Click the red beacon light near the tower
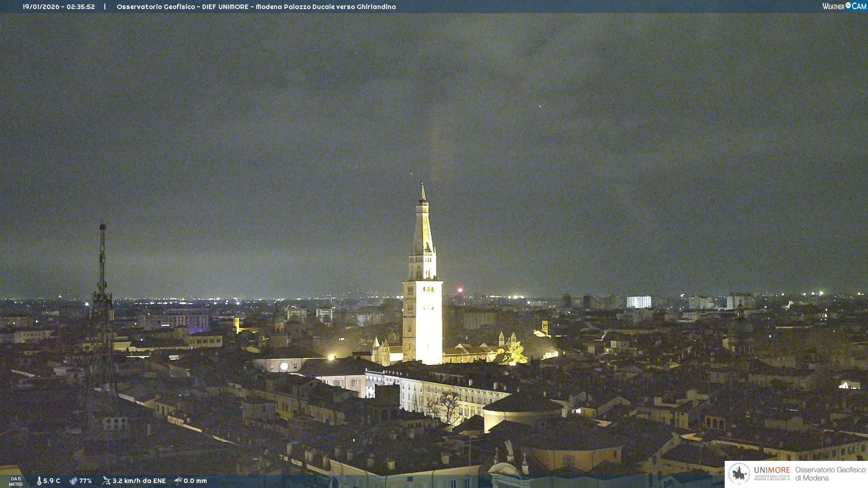The image size is (868, 488). coord(460,290)
